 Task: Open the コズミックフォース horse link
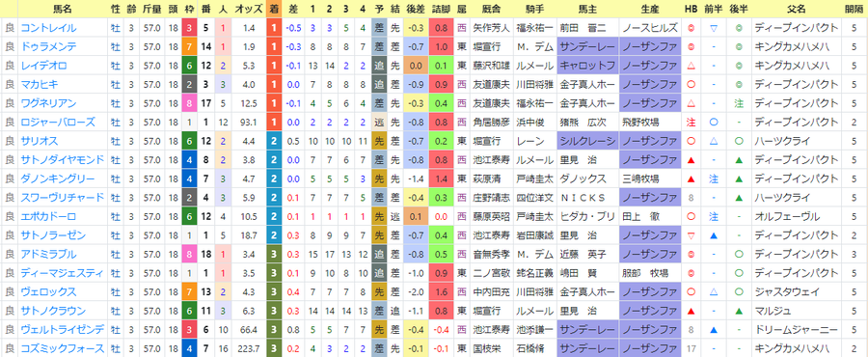tap(62, 348)
